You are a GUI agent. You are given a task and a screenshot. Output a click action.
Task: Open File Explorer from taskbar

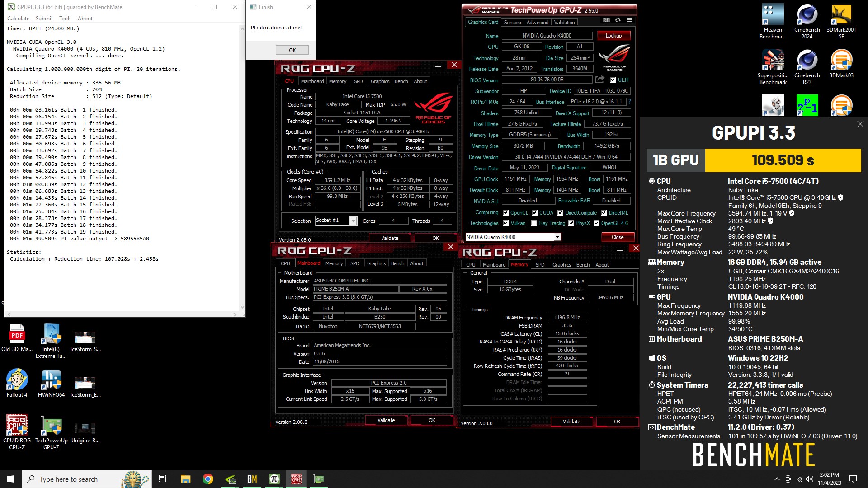[186, 479]
